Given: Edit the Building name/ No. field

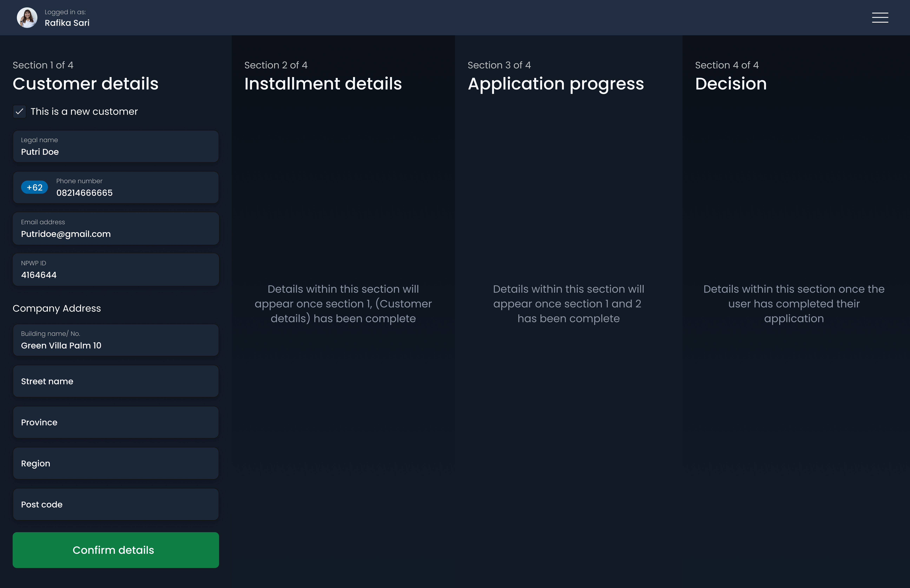Looking at the screenshot, I should pyautogui.click(x=116, y=340).
